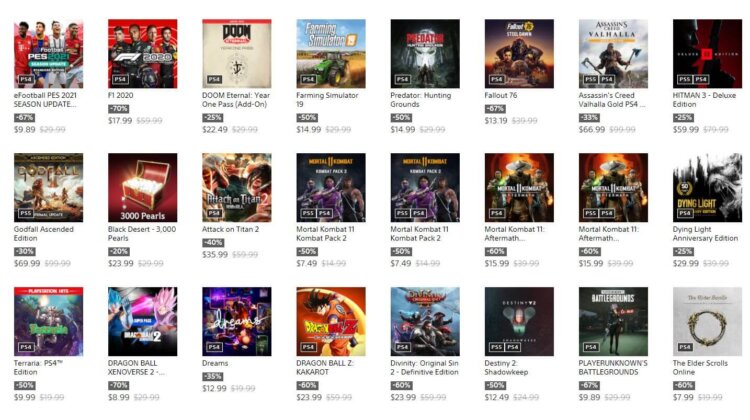Open Divinity: Original Sin 2 title link
750x420 pixels.
pyautogui.click(x=424, y=367)
